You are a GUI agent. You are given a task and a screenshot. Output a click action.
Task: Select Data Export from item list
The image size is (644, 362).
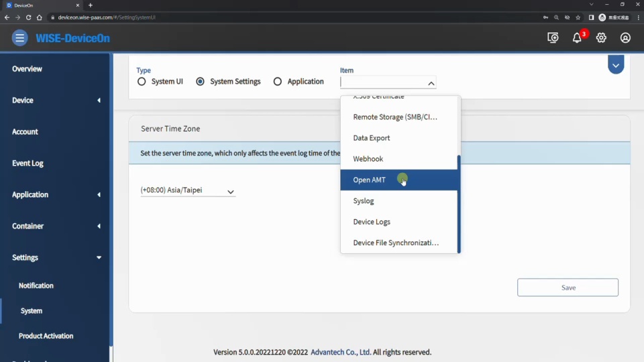tap(398, 138)
